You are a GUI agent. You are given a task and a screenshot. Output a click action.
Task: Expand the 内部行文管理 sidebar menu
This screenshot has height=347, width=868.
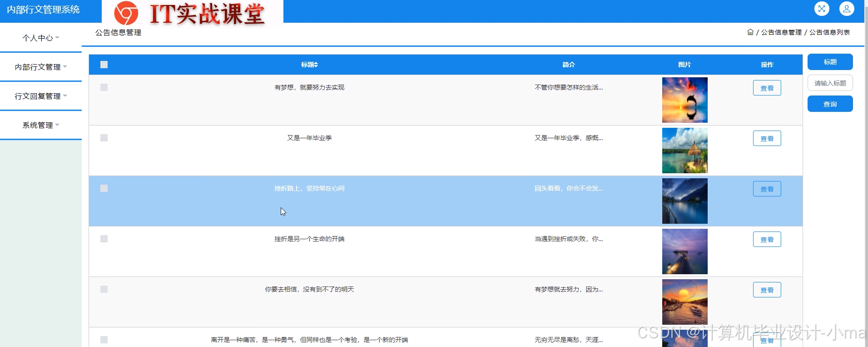point(41,67)
